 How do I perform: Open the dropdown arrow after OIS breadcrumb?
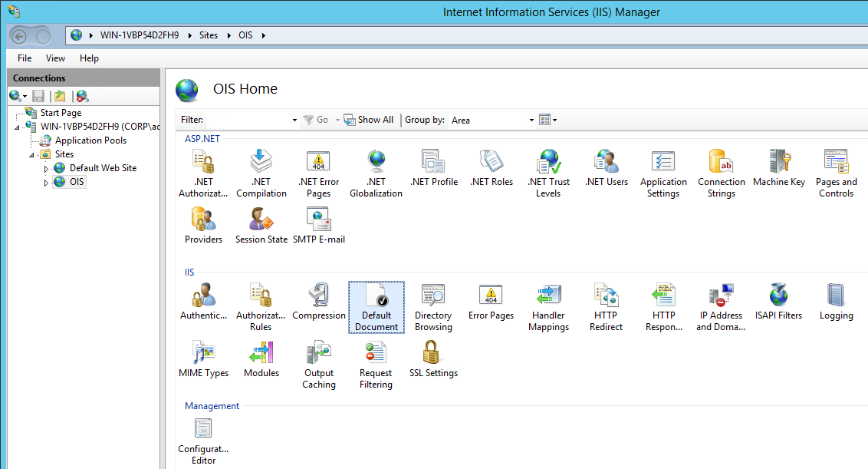(x=264, y=35)
